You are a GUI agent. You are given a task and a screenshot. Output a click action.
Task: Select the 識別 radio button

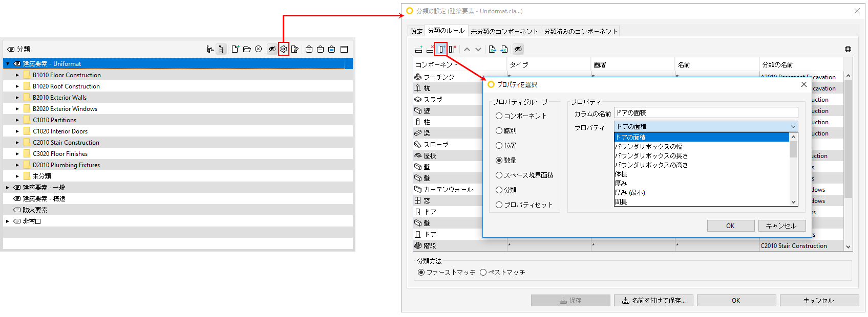click(499, 131)
